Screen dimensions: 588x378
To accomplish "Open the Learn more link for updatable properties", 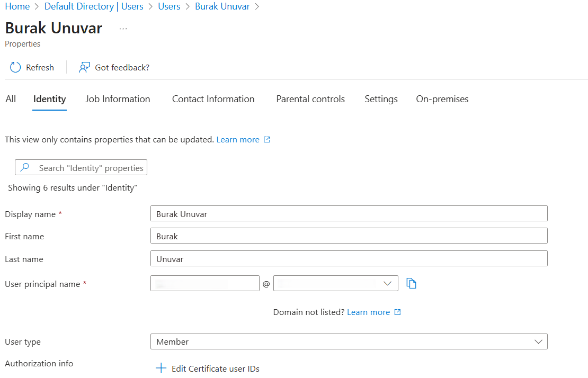I will (x=238, y=140).
